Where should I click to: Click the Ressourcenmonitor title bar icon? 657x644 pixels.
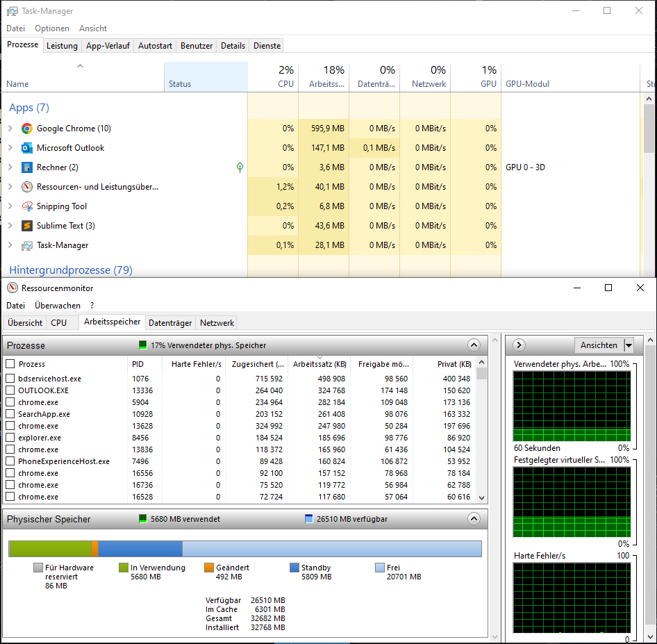pos(12,288)
